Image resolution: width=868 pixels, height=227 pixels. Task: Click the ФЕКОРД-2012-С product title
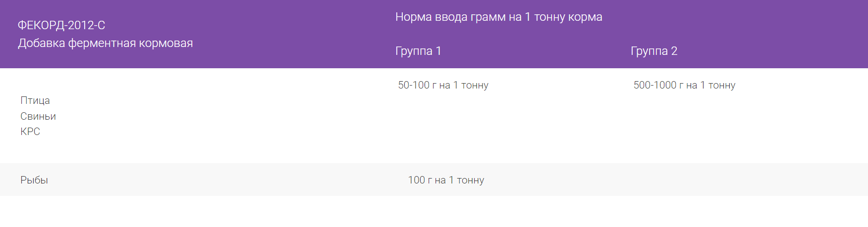(61, 25)
